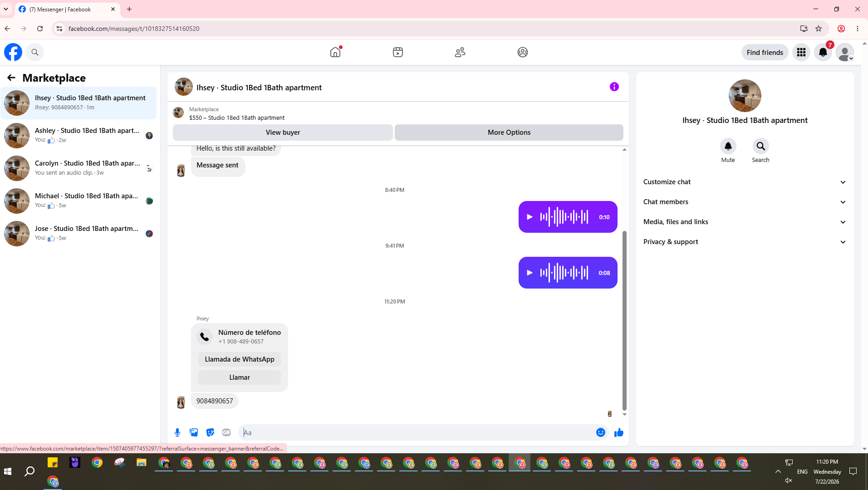Open the Chrome three-dot menu

(x=858, y=29)
